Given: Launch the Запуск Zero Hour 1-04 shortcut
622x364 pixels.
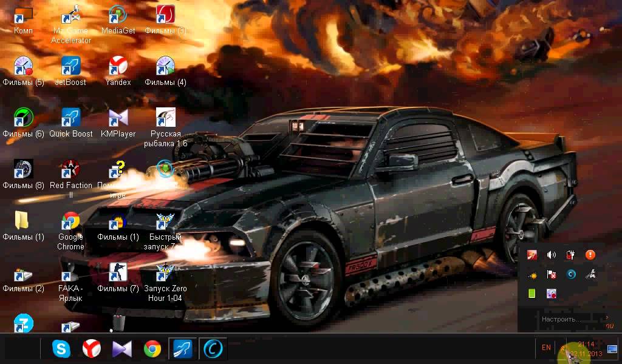Looking at the screenshot, I should [165, 282].
